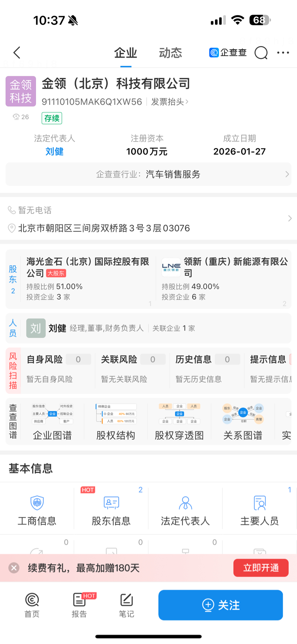The width and height of the screenshot is (297, 644).
Task: Open 企业图谱 diagram
Action: coord(52,422)
